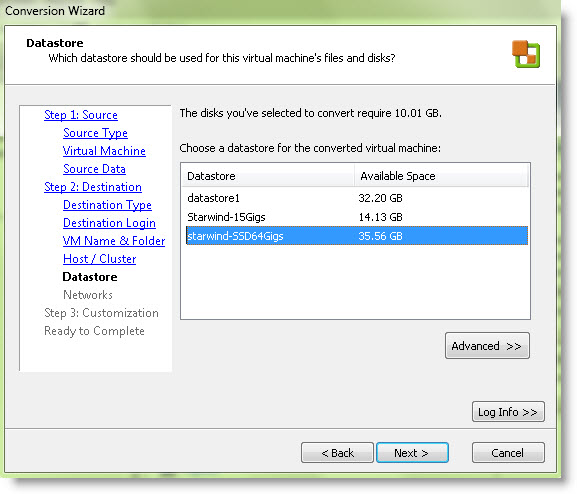Open Destination Type step
Screen dimensions: 577x494
107,205
